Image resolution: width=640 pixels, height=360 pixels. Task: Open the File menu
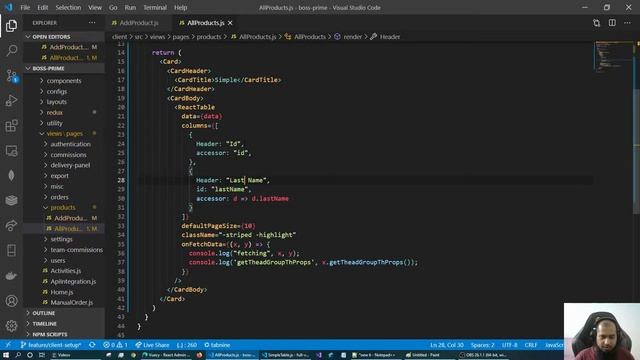(x=25, y=7)
